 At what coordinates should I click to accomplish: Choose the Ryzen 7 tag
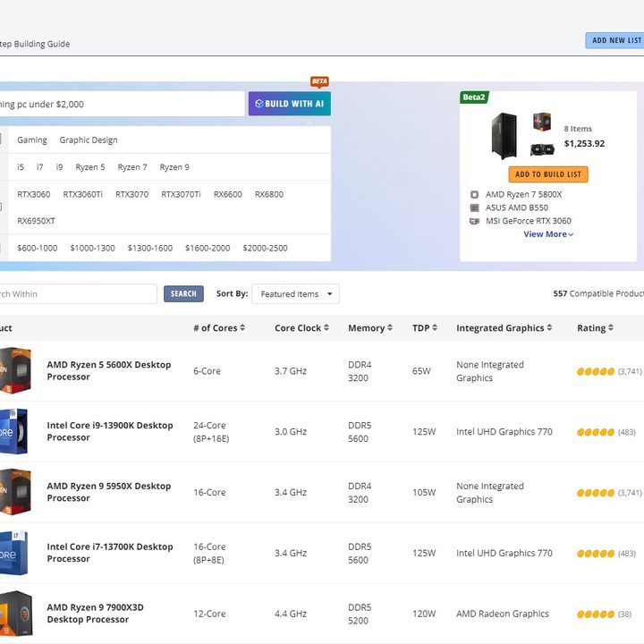pyautogui.click(x=132, y=167)
